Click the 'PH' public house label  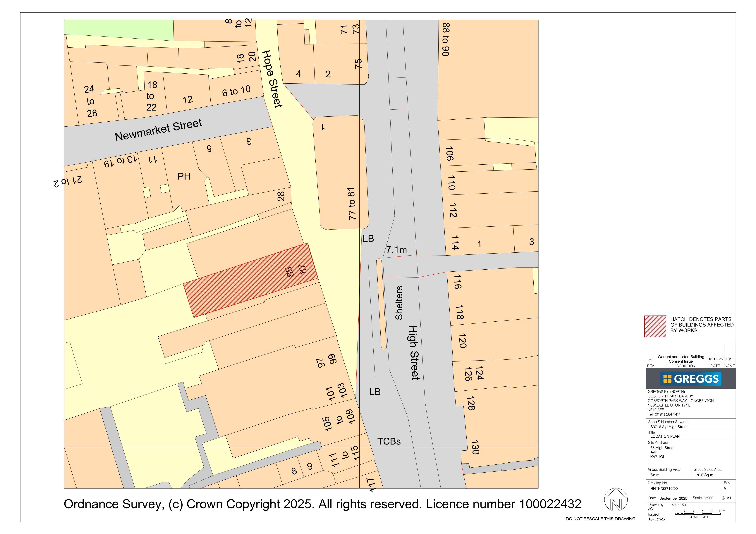184,176
